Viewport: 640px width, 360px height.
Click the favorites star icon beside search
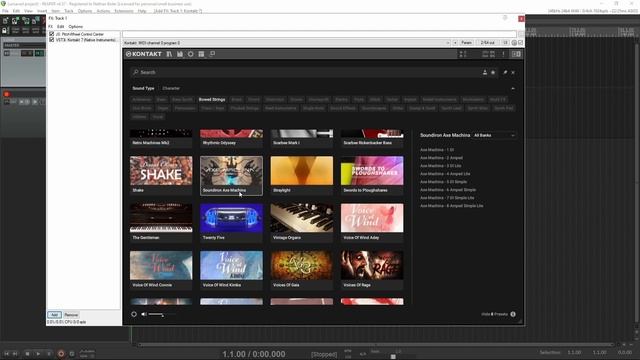click(493, 72)
